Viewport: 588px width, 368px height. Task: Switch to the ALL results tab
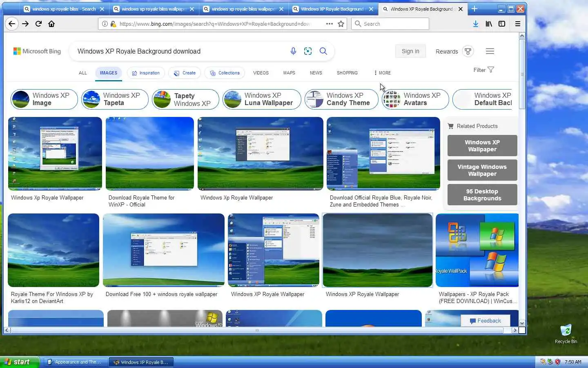[83, 73]
